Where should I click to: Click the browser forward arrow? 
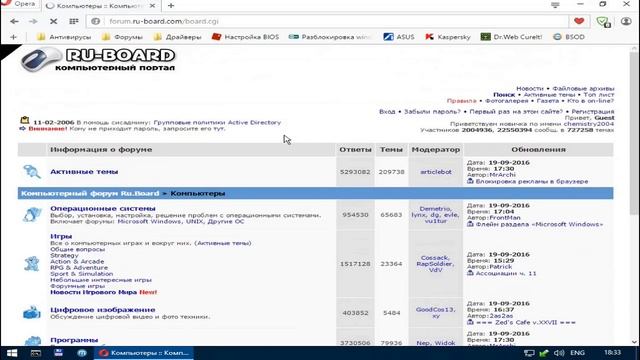pos(33,21)
